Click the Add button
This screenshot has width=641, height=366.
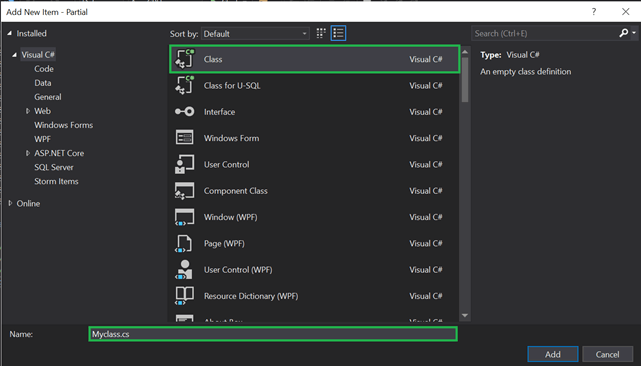click(553, 354)
